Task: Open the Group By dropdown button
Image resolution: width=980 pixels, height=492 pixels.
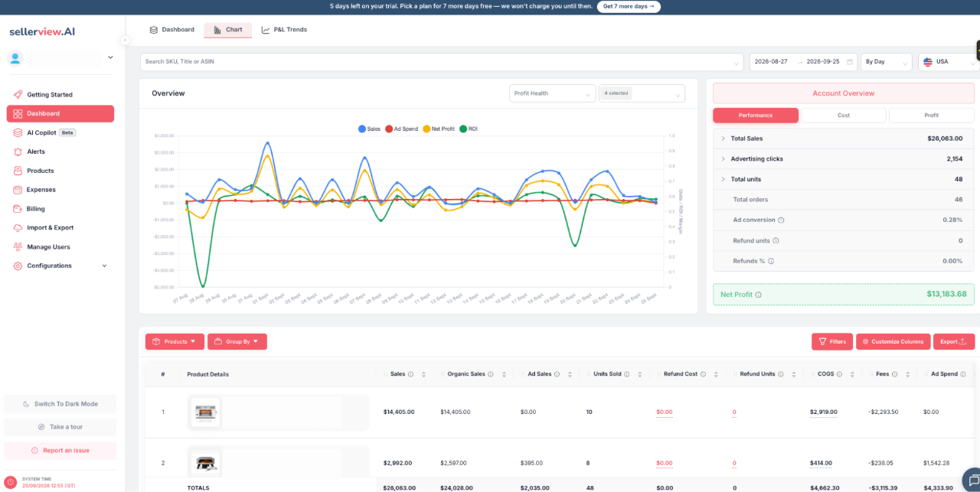Action: (237, 342)
